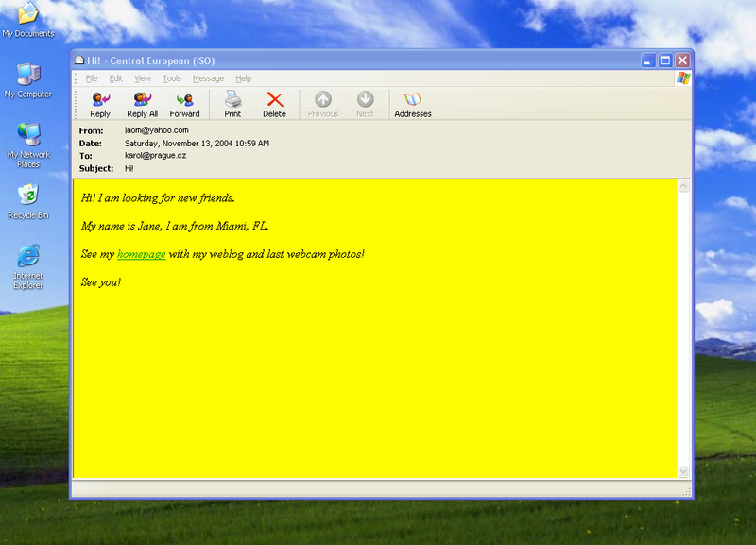This screenshot has width=756, height=545.
Task: Minimize the Hi! message window
Action: pos(648,60)
